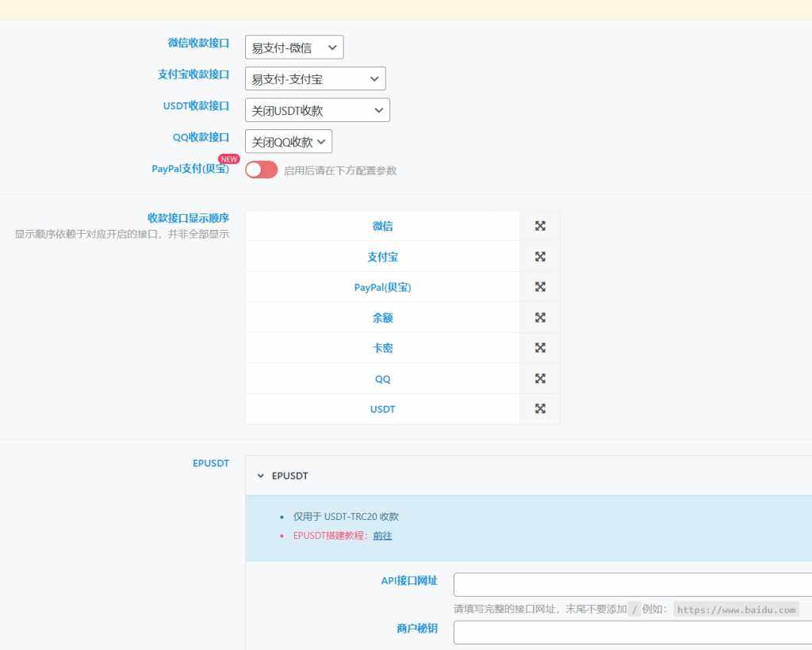Click the 微信 link in the display order list
The height and width of the screenshot is (650, 812).
pyautogui.click(x=383, y=226)
